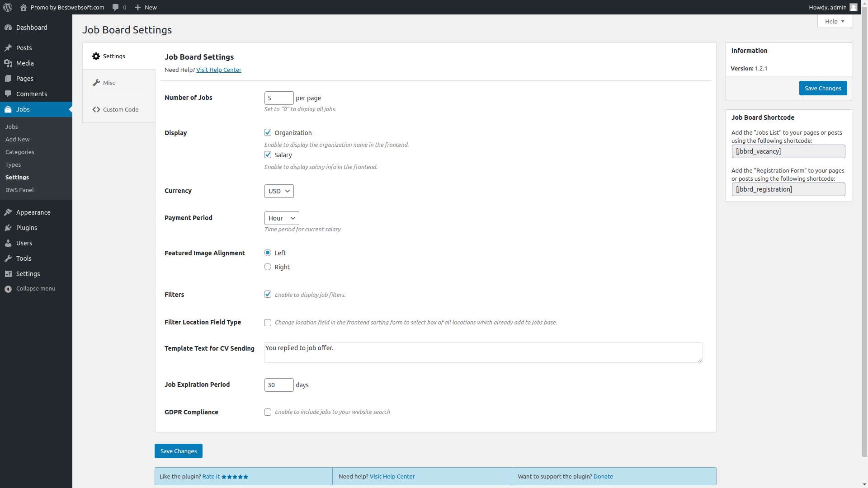Change the Payment Period dropdown
The width and height of the screenshot is (868, 488).
tap(281, 218)
